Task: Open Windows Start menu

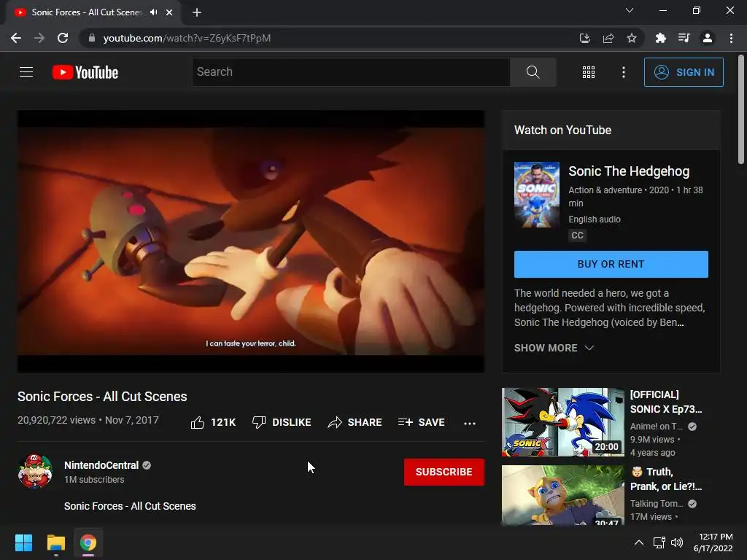Action: 23,542
